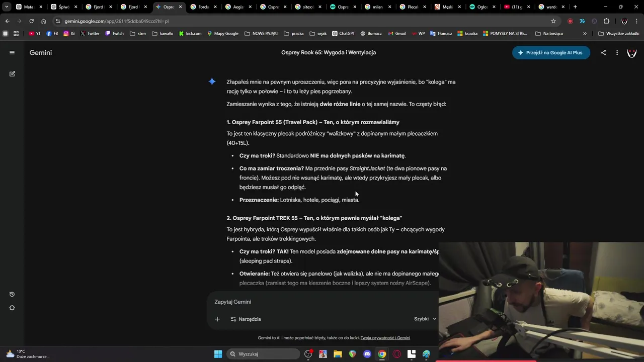Image resolution: width=644 pixels, height=362 pixels.
Task: Click the conversation title Osprey Rook 65
Action: point(329,52)
